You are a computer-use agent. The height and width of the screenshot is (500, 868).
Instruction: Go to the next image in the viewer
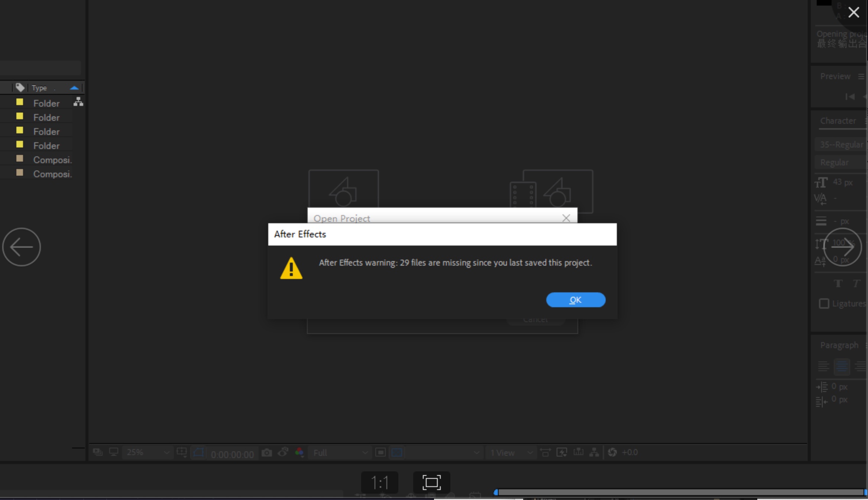click(842, 247)
